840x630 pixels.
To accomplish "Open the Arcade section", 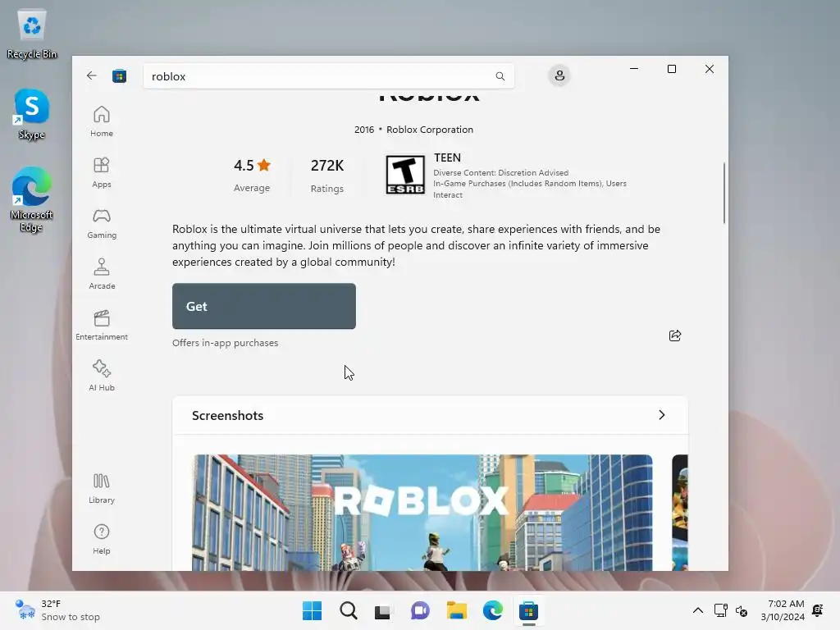I will pyautogui.click(x=102, y=274).
